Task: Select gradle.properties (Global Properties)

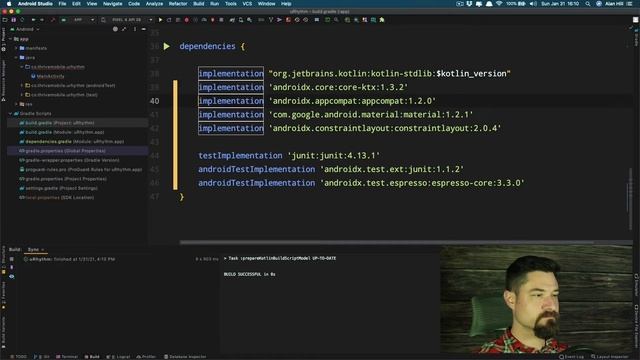Action: tap(62, 151)
